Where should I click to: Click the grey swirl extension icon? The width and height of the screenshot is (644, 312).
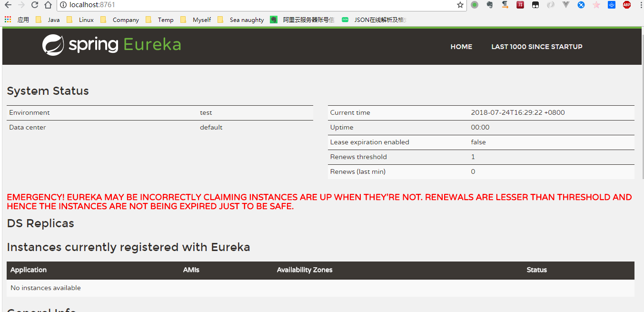[551, 5]
